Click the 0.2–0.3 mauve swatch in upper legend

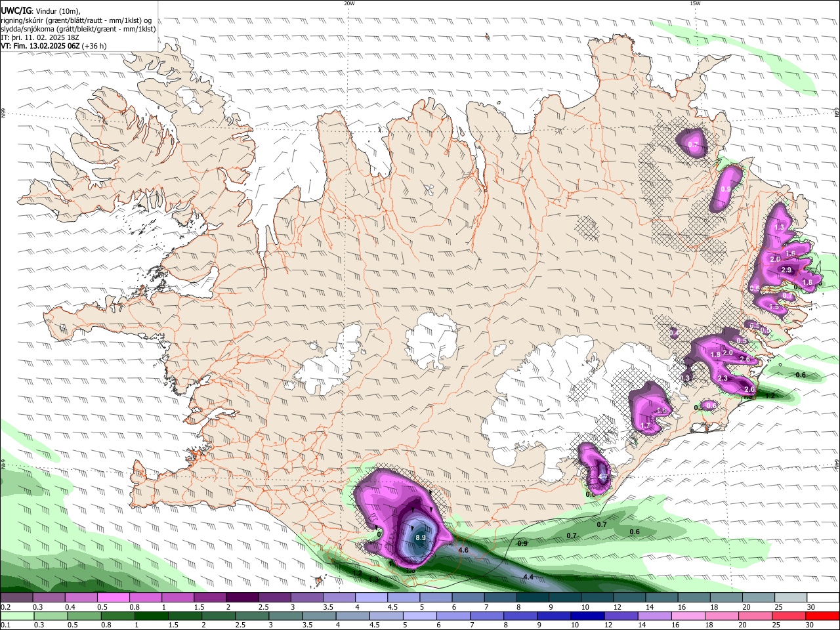point(16,598)
